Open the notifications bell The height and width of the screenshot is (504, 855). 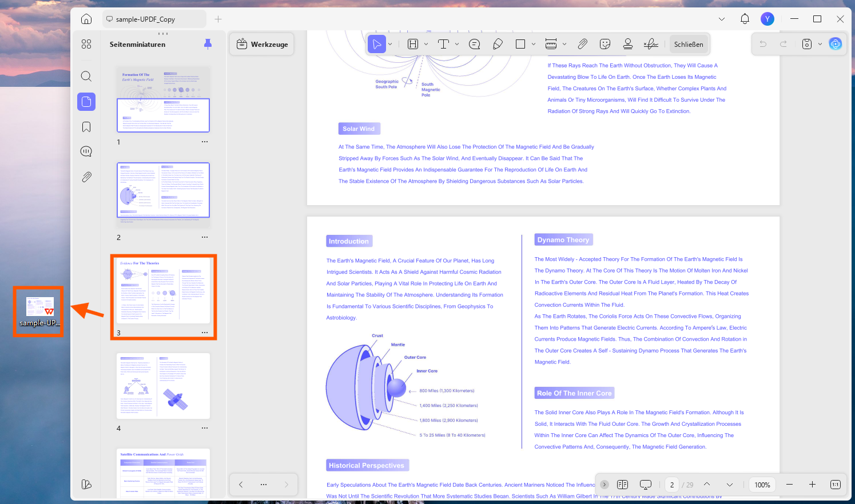[745, 19]
